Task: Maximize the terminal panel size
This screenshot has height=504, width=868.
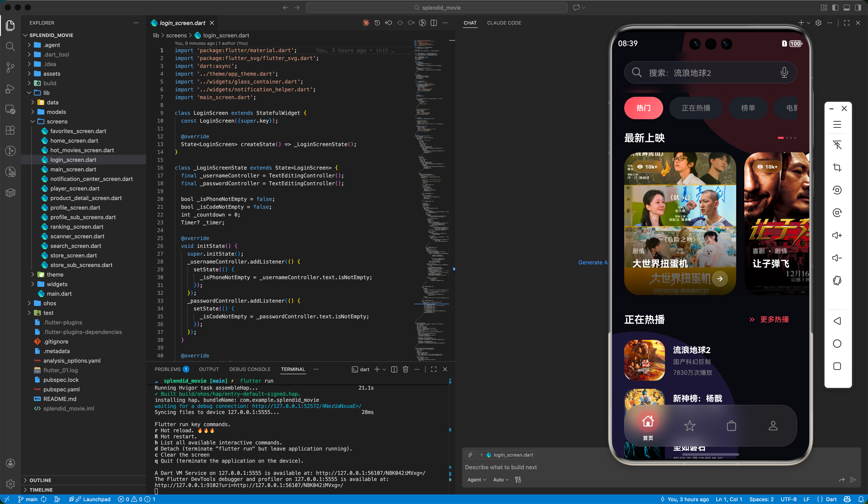Action: click(434, 369)
